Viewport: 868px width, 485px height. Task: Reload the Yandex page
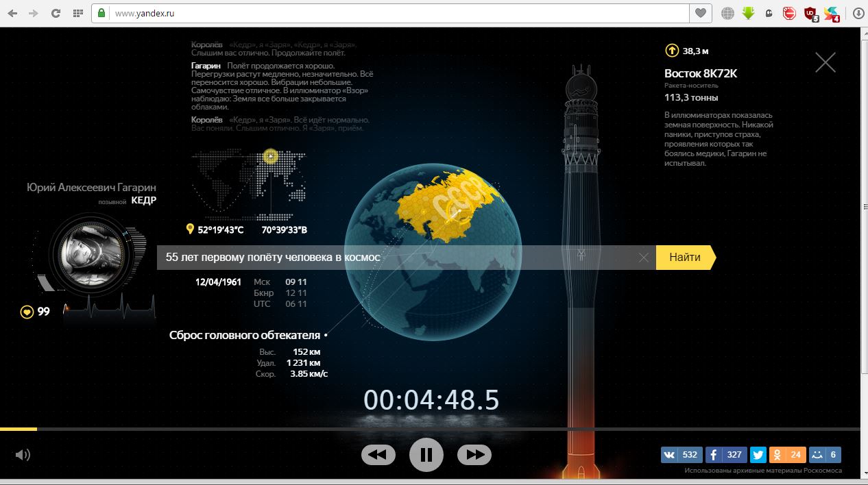click(x=56, y=13)
